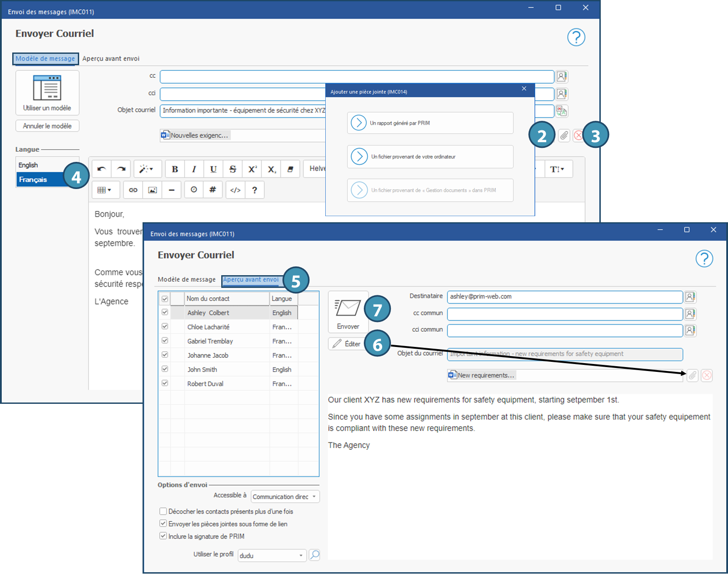Click the 'cc commun' input field

pos(564,314)
